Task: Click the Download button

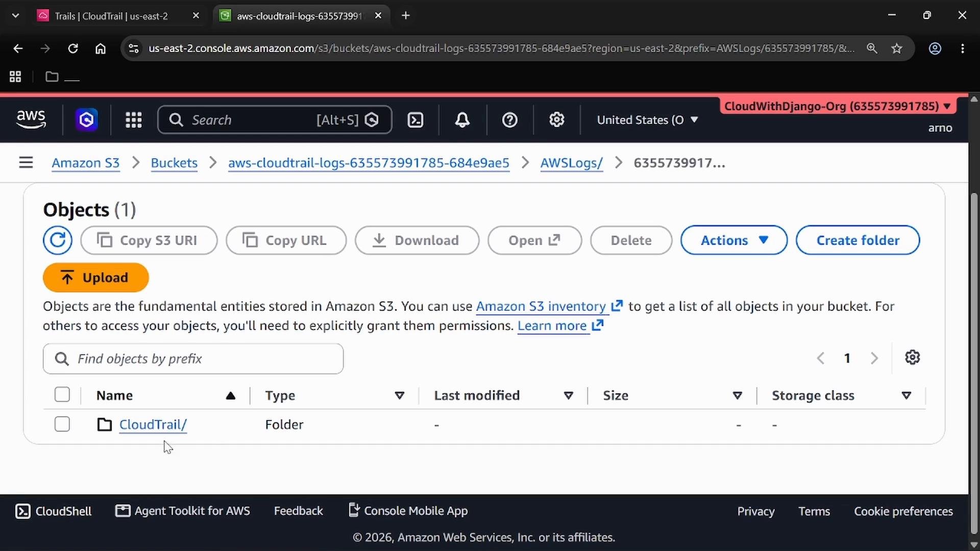Action: pyautogui.click(x=417, y=240)
